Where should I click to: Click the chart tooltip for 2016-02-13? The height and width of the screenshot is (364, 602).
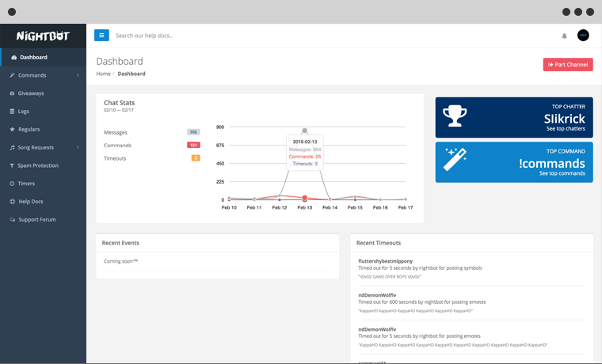305,153
